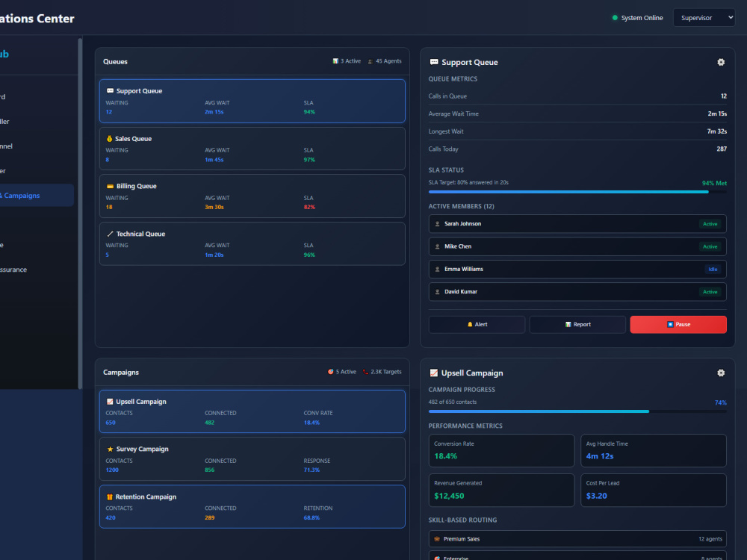The image size is (747, 560).
Task: Click the Support Queue panel header chat icon
Action: [x=434, y=62]
